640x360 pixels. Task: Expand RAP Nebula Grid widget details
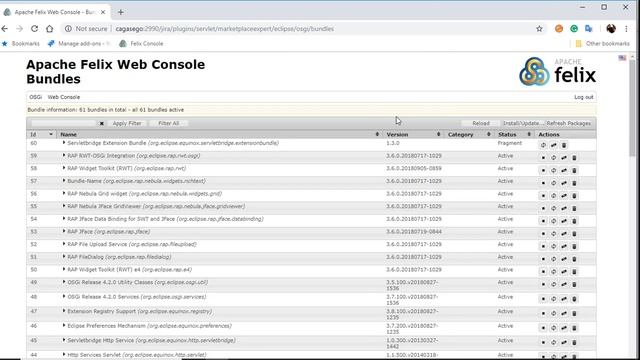pyautogui.click(x=64, y=193)
